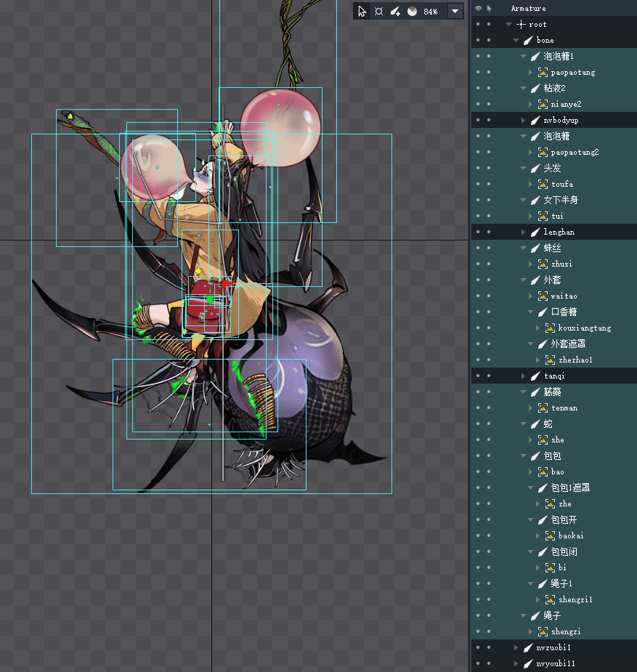Expand the nvbodyup bone
This screenshot has width=637, height=672.
coord(524,120)
